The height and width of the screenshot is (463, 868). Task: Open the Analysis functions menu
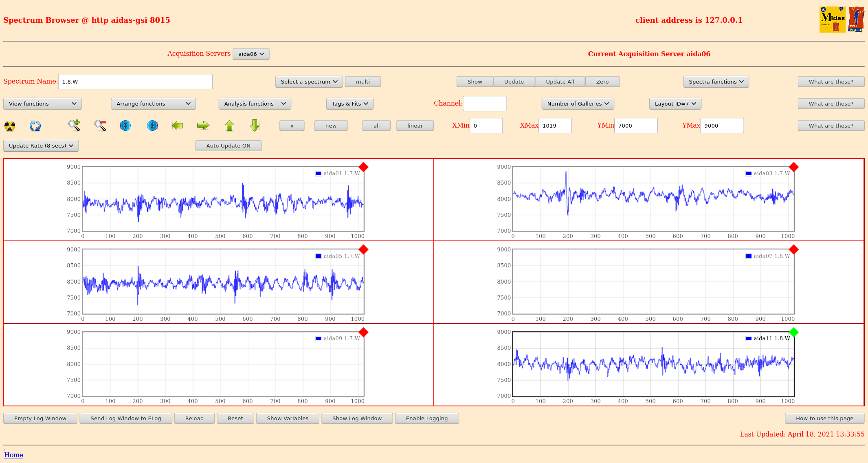(255, 104)
